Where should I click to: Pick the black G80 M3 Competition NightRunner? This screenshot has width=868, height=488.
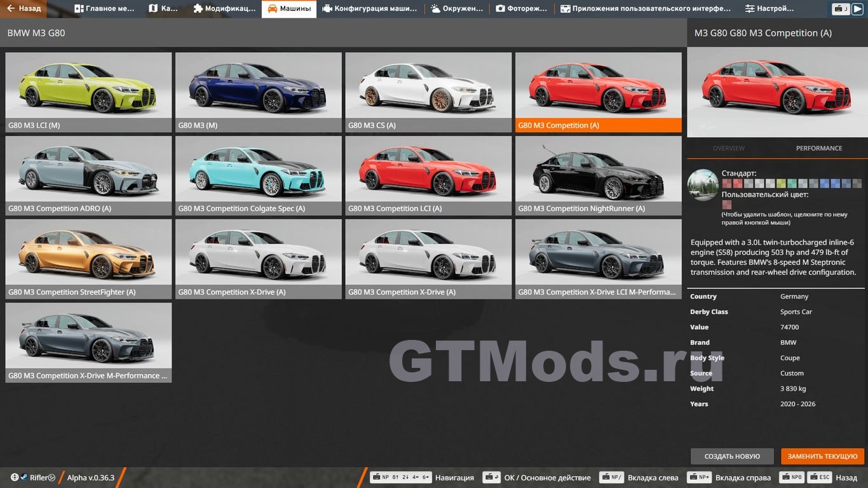pos(599,176)
